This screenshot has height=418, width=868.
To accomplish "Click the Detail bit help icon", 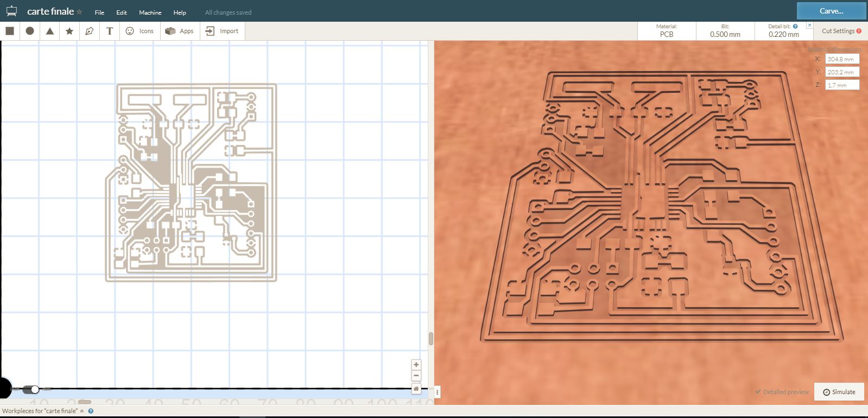I will [x=795, y=26].
